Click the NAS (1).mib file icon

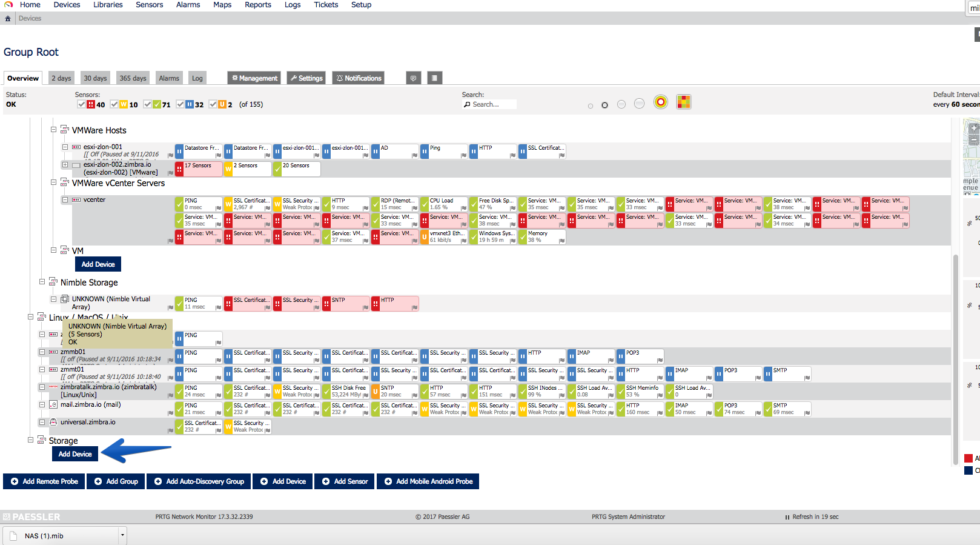pos(14,536)
